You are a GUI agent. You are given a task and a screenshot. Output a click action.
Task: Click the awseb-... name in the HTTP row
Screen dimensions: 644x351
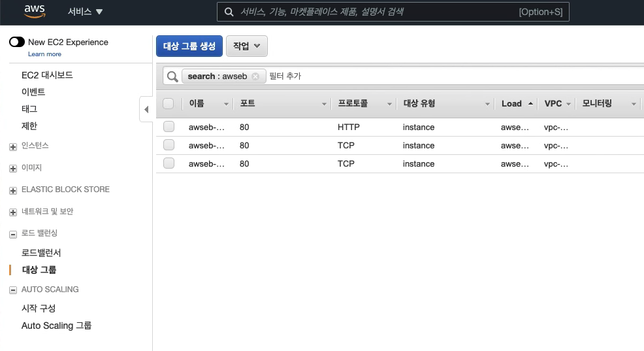[206, 127]
